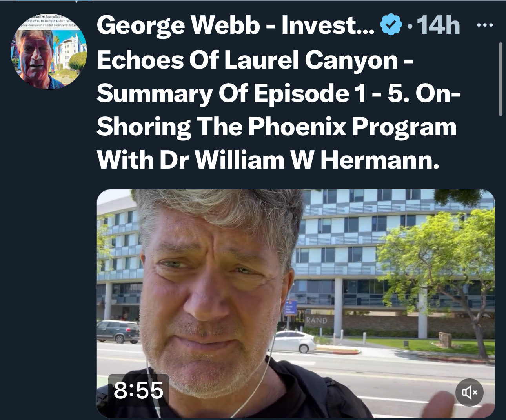Open the 14h post timestamp
The width and height of the screenshot is (506, 420).
click(x=439, y=25)
